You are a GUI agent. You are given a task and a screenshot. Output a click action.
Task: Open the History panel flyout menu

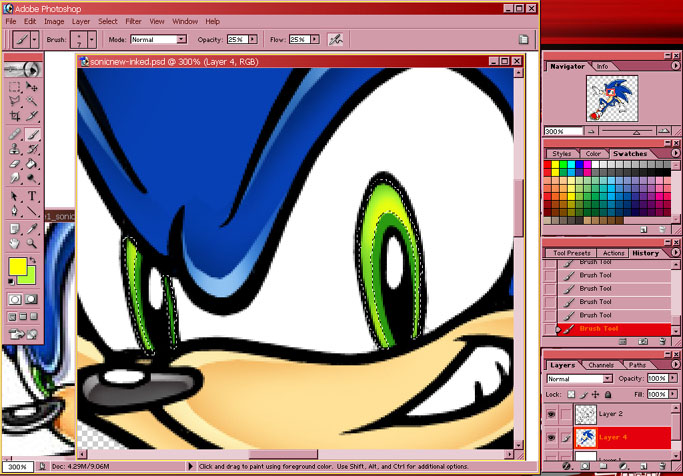click(676, 253)
